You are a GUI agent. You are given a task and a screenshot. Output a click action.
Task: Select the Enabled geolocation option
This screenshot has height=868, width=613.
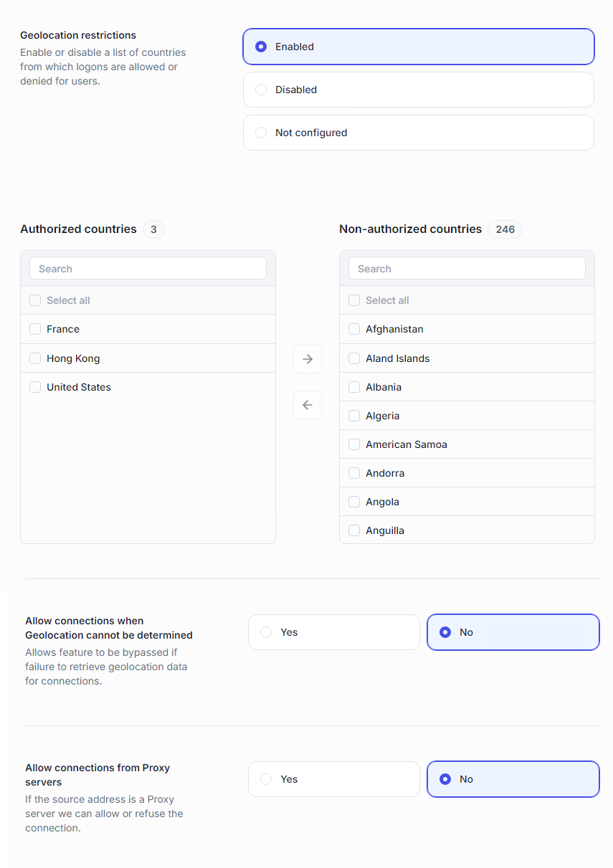click(261, 47)
